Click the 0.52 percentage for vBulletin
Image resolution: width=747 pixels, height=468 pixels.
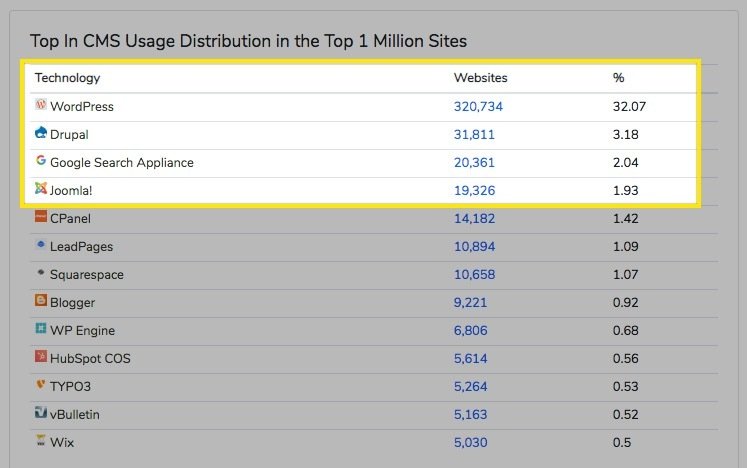click(x=626, y=415)
